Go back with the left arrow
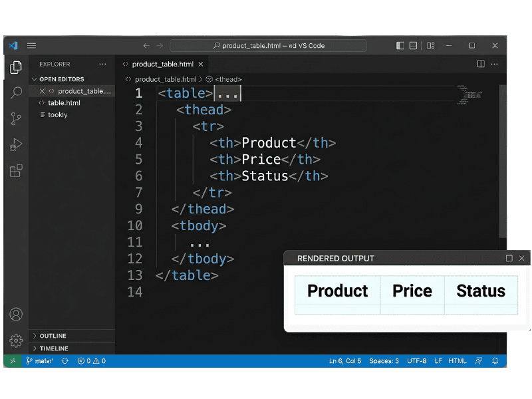The height and width of the screenshot is (399, 532). pos(146,45)
